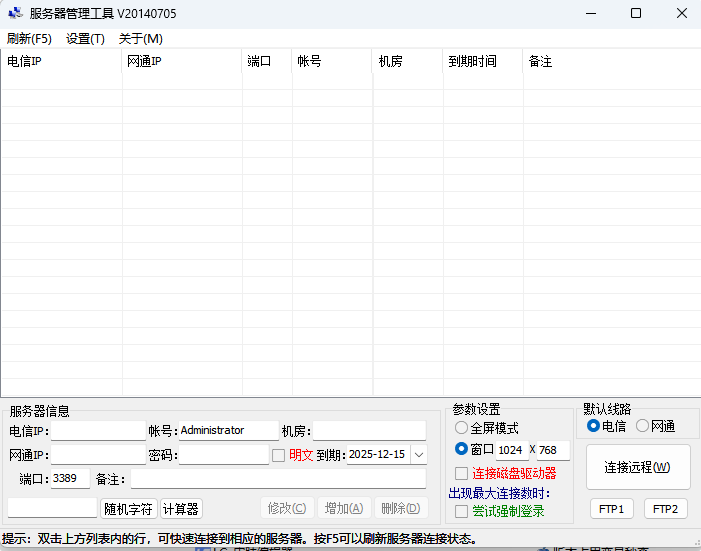Toggle the 明文 password checkbox

pos(279,455)
